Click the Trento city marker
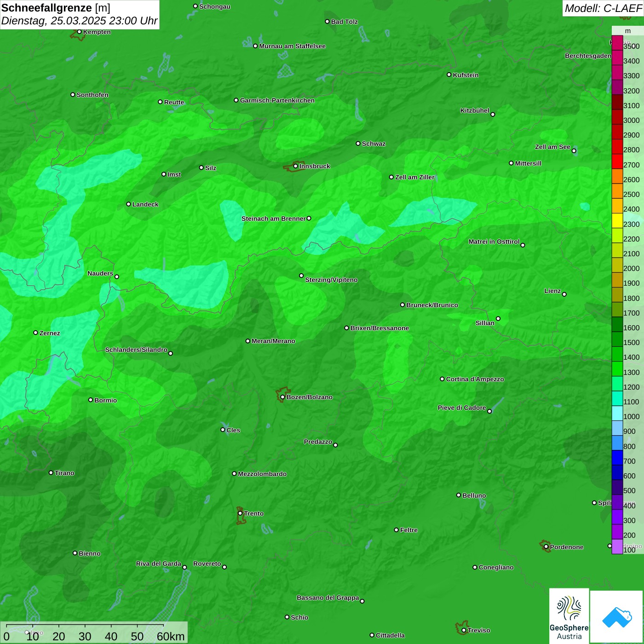Image resolution: width=644 pixels, height=644 pixels. (240, 513)
